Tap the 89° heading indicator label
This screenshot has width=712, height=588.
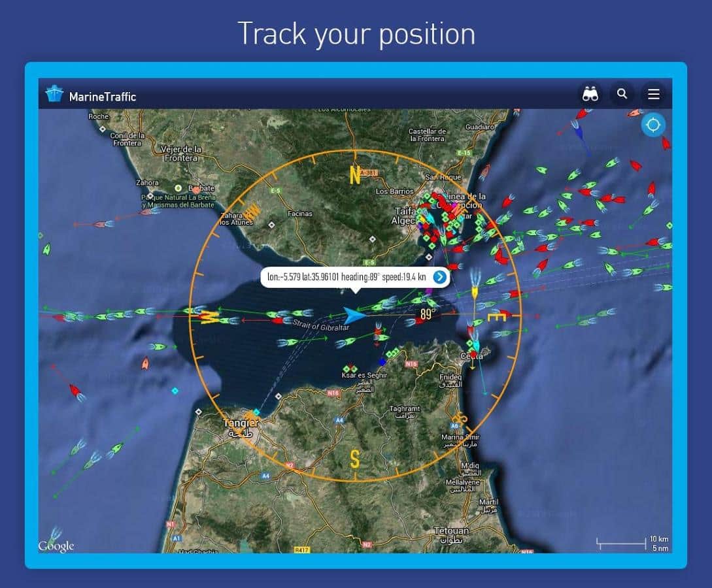click(427, 315)
